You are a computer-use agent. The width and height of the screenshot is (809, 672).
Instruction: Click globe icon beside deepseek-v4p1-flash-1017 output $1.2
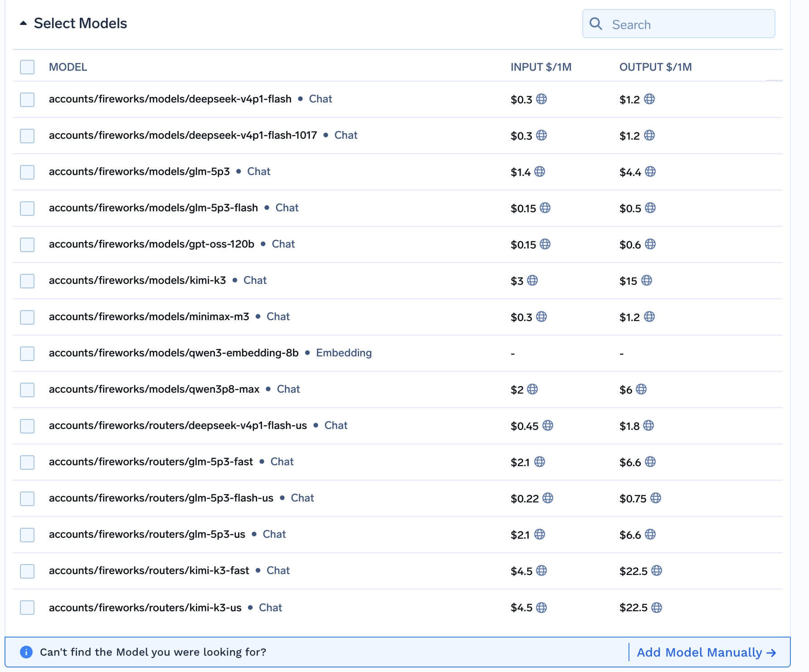click(x=649, y=135)
